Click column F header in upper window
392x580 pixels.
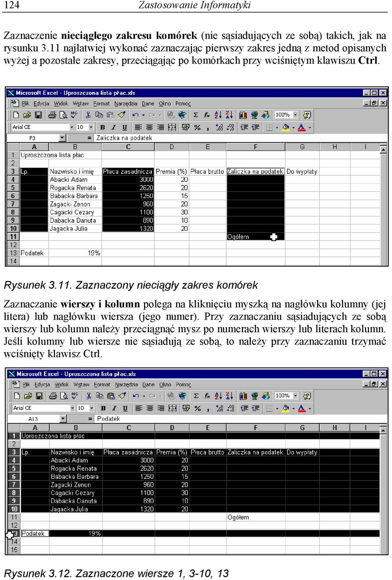(256, 147)
